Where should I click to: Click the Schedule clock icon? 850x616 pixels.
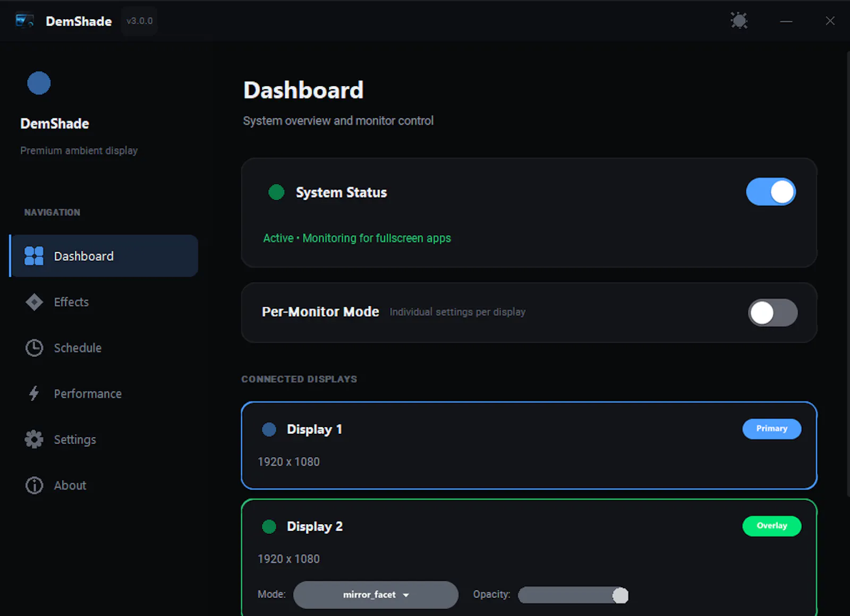tap(34, 348)
